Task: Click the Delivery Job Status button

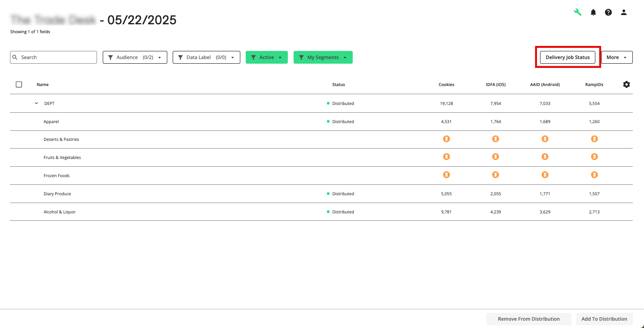Action: coord(568,57)
